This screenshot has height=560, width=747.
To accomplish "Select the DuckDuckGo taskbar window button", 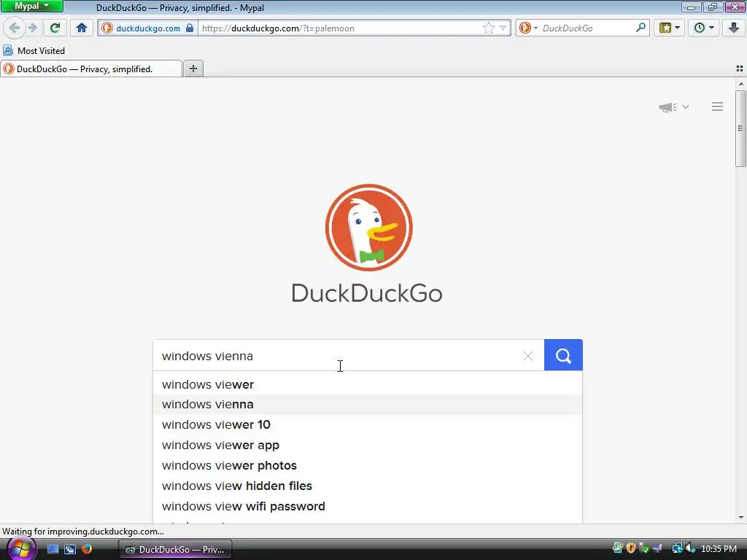I will (x=175, y=549).
